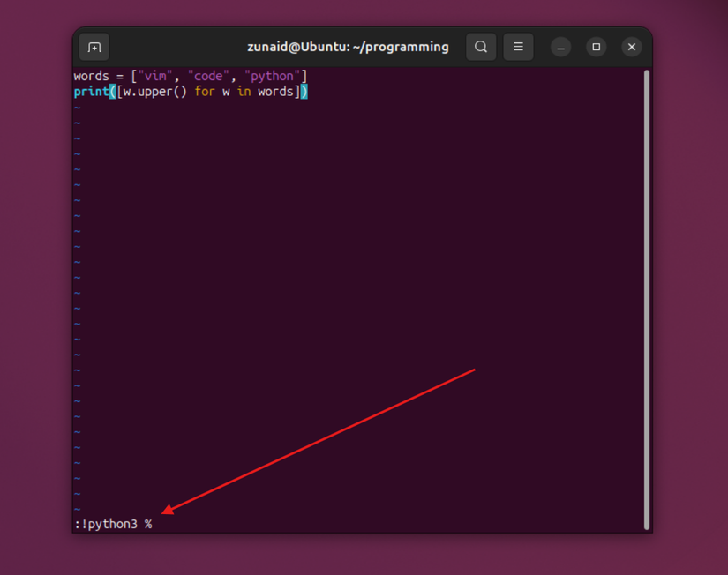Click the "for" keyword on line two
Screen dimensions: 728x575
click(205, 92)
